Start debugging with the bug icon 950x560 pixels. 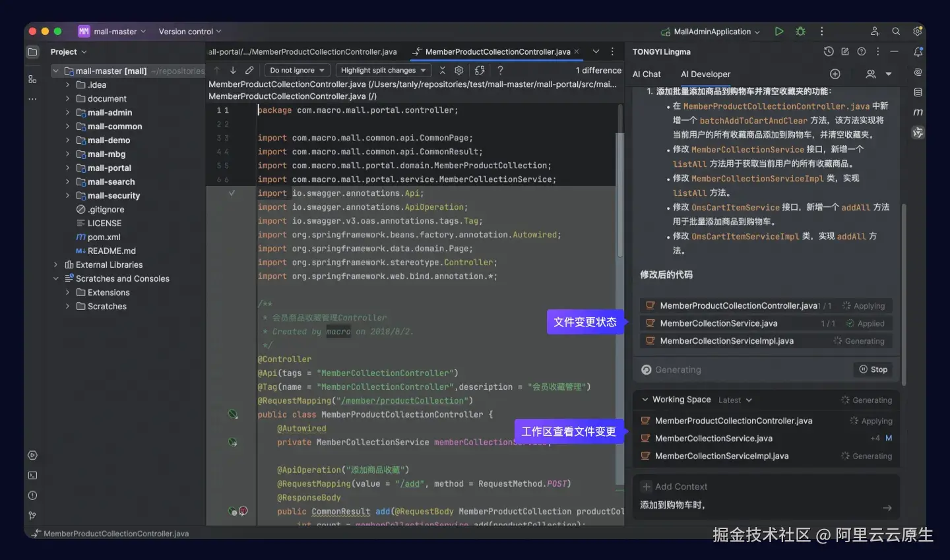tap(800, 31)
